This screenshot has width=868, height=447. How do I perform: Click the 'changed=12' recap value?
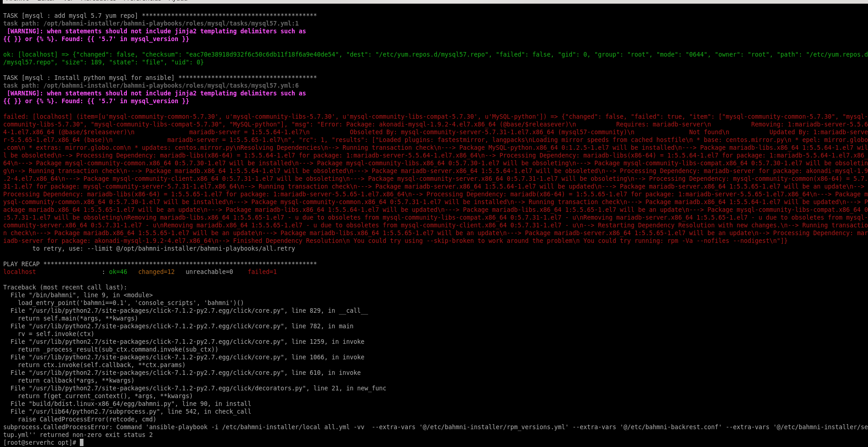click(156, 272)
